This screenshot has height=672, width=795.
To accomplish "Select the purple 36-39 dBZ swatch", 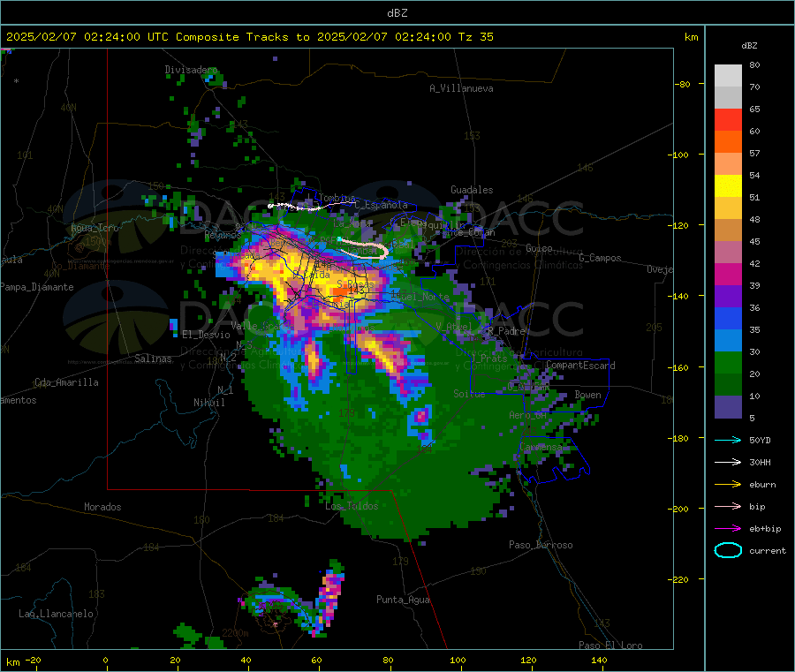I will (x=728, y=297).
